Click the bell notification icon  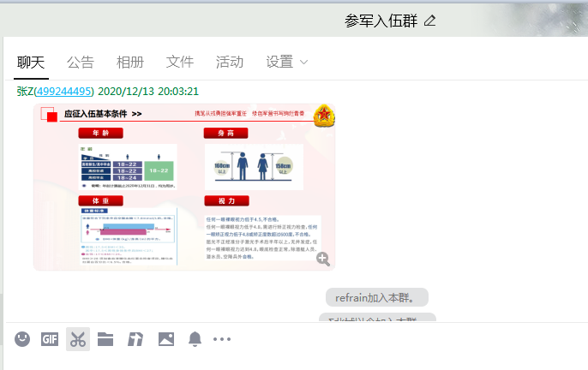click(195, 339)
